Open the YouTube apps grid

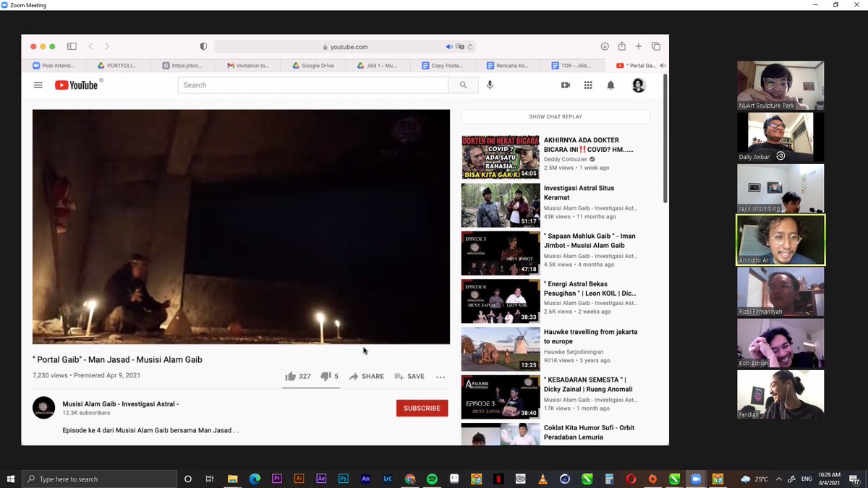click(588, 85)
